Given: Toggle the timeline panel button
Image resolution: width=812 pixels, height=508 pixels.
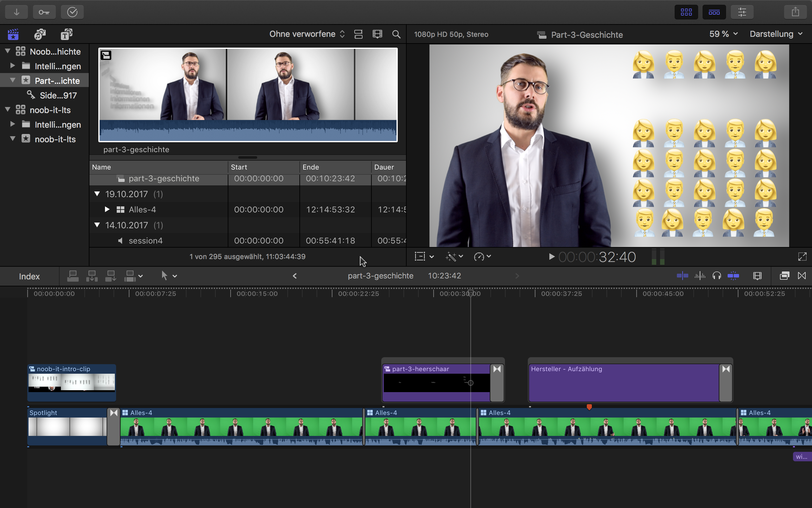Looking at the screenshot, I should [x=714, y=12].
